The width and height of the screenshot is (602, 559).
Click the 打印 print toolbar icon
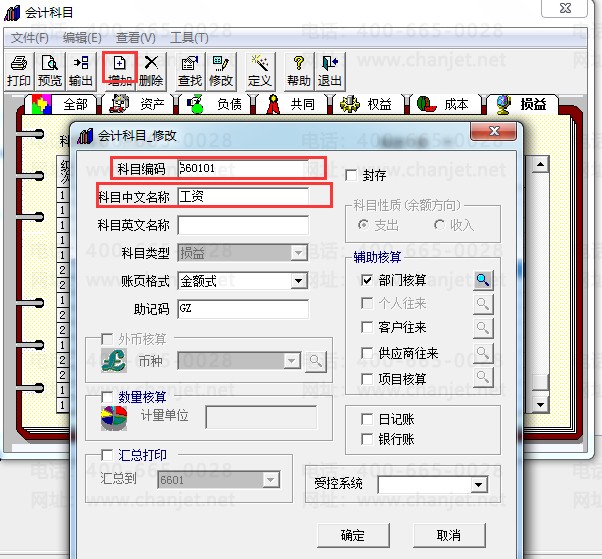point(18,71)
